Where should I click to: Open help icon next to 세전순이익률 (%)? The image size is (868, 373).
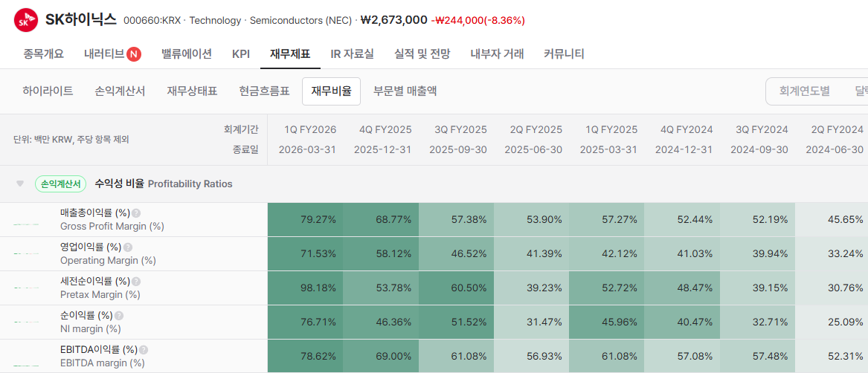[x=136, y=282]
